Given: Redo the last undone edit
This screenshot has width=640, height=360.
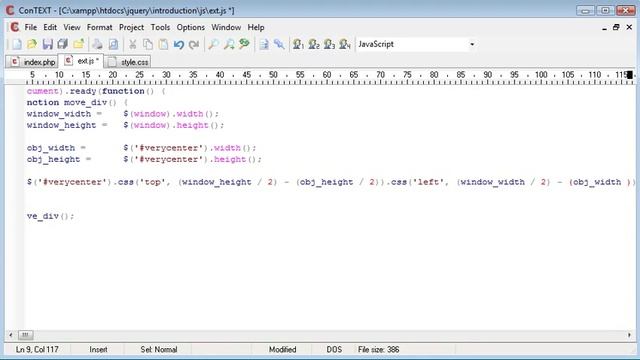Looking at the screenshot, I should coord(194,44).
